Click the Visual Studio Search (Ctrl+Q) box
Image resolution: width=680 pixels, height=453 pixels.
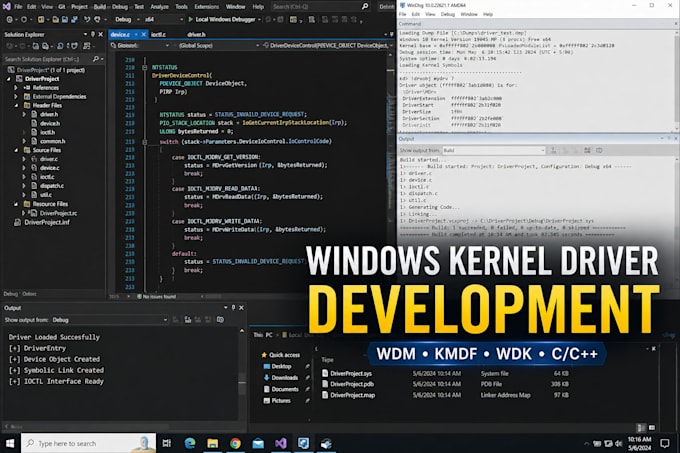pos(321,7)
